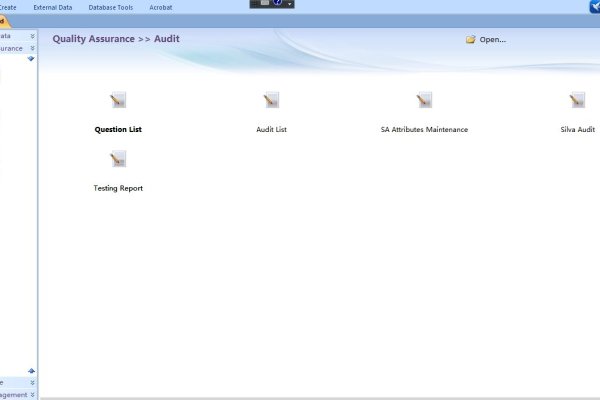Click the folder icon beside Open...
Viewport: 600px width, 400px height.
click(471, 39)
